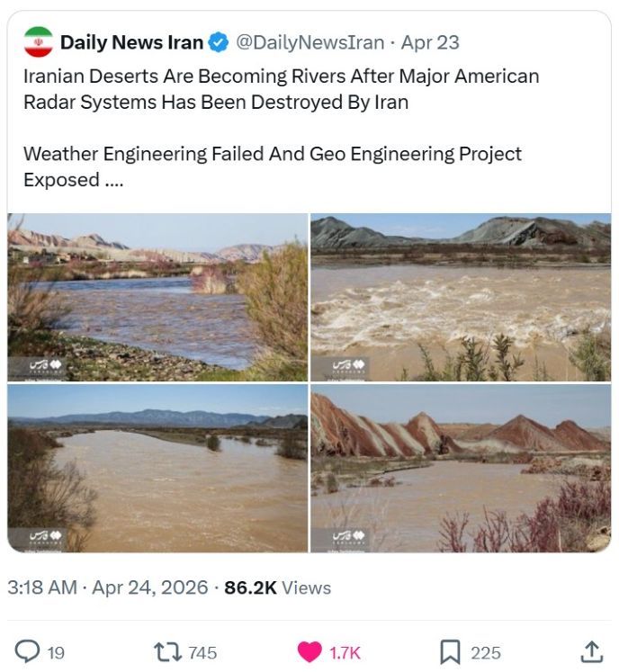Open the top-left river photo with bushes
Image resolution: width=619 pixels, height=672 pixels.
pyautogui.click(x=157, y=297)
